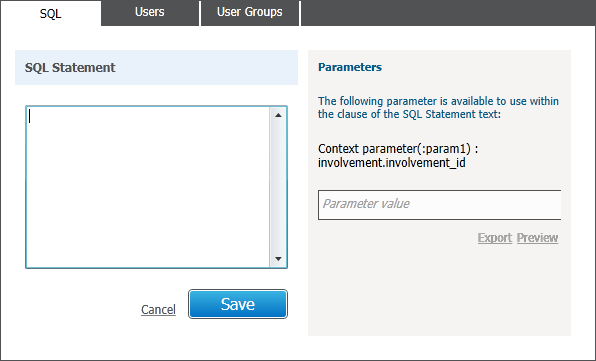Click the blank area below Export and Preview
This screenshot has height=361, width=596.
(x=439, y=290)
